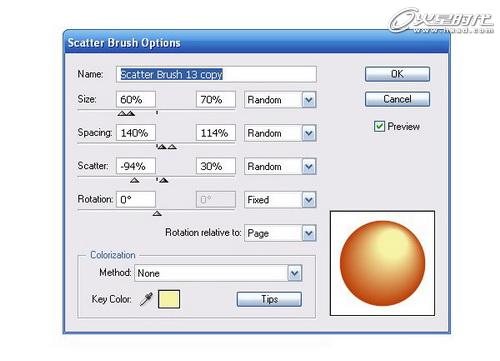The width and height of the screenshot is (500, 361).
Task: Open the Scatter method dropdown
Action: coord(280,166)
